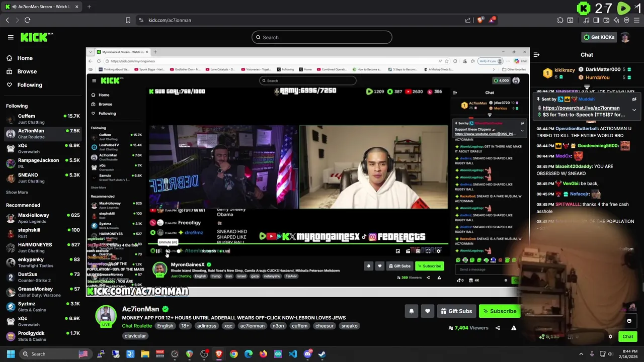Viewport: 644px width, 362px height.
Task: Select the 18+ tag
Action: [x=185, y=326]
